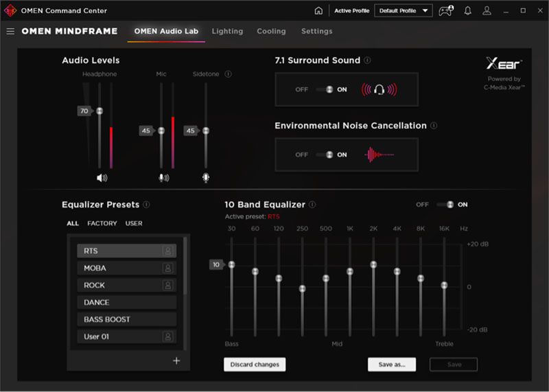Click the info icon beside Sidetone
The width and height of the screenshot is (549, 392).
point(228,74)
